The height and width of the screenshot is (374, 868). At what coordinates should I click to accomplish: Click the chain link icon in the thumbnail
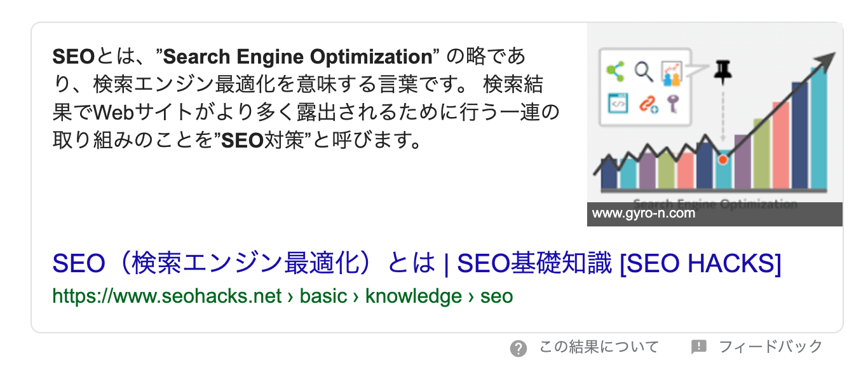(x=648, y=105)
